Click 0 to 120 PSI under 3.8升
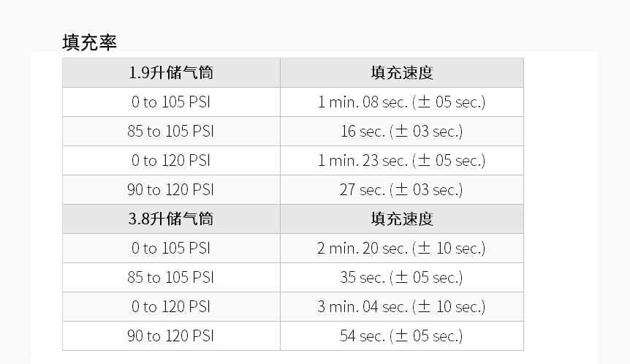Screen dimensions: 630x364 [x=171, y=307]
